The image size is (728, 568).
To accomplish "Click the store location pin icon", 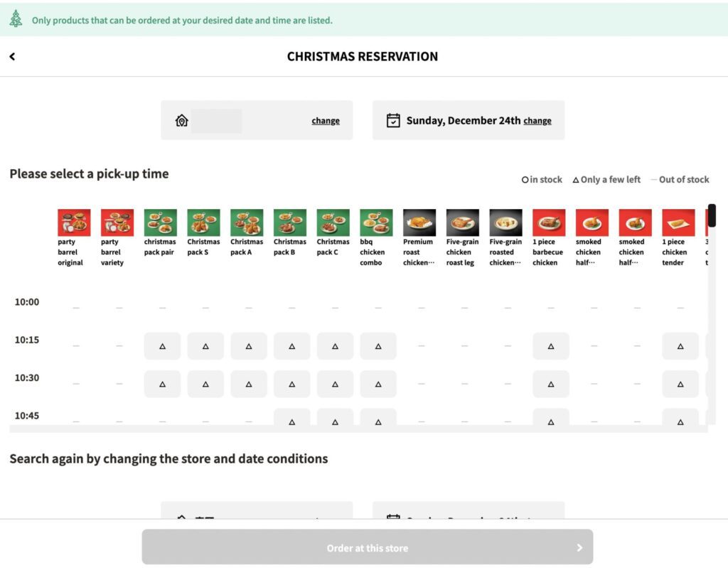I will click(181, 121).
